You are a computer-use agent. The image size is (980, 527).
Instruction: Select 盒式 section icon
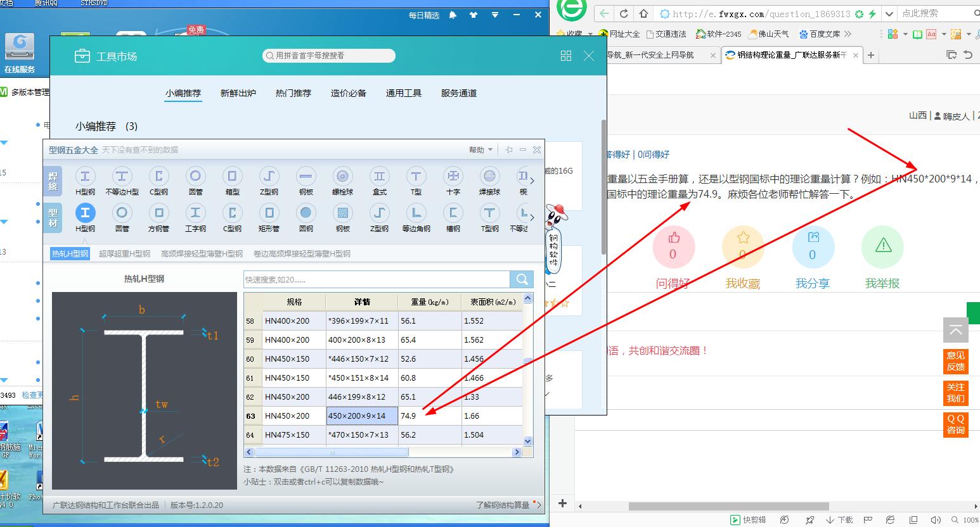379,177
